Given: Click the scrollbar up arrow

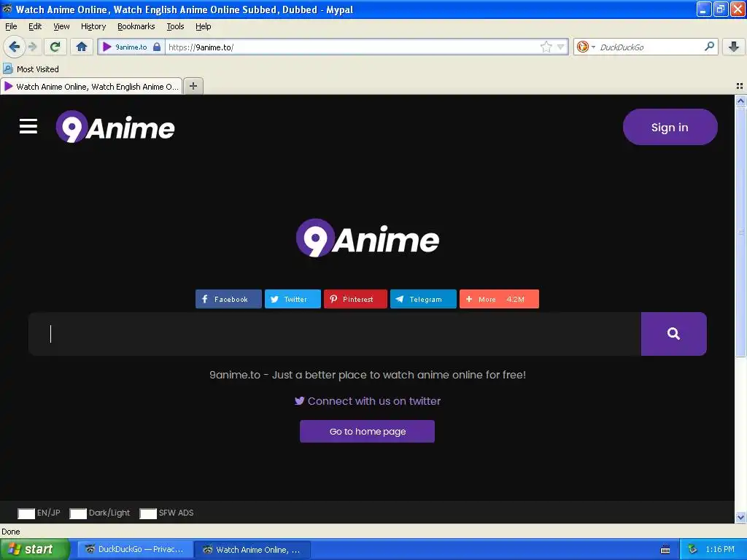Looking at the screenshot, I should click(740, 101).
